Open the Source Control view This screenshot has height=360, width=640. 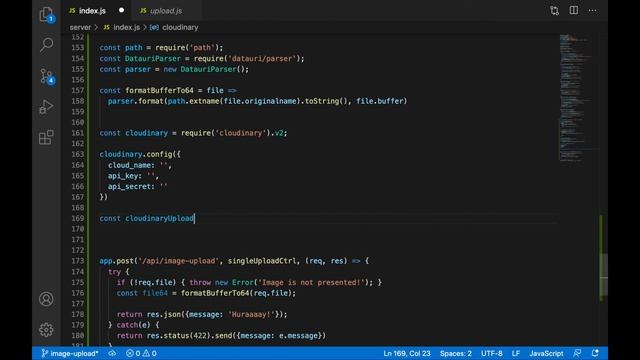coord(47,76)
